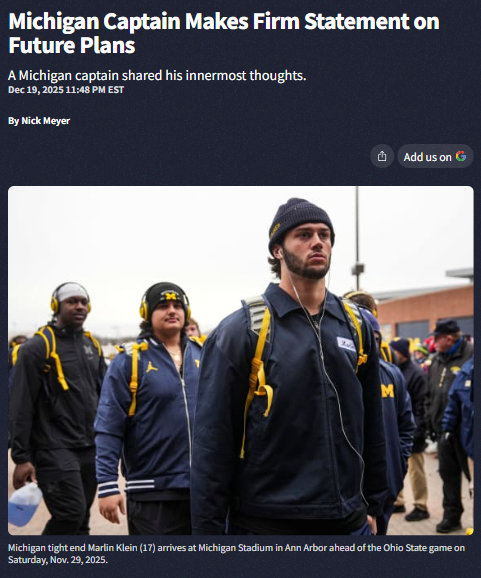Click the subtitle about innermost thoughts
This screenshot has height=578, width=481.
pos(157,76)
